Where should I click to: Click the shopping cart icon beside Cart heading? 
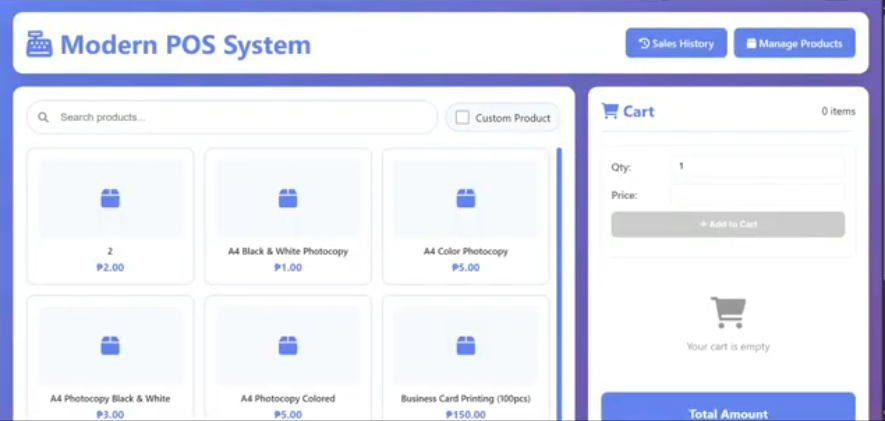tap(610, 111)
